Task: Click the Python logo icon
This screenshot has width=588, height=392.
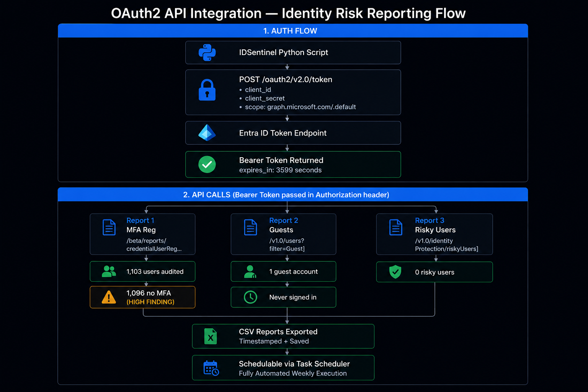Action: [x=207, y=52]
